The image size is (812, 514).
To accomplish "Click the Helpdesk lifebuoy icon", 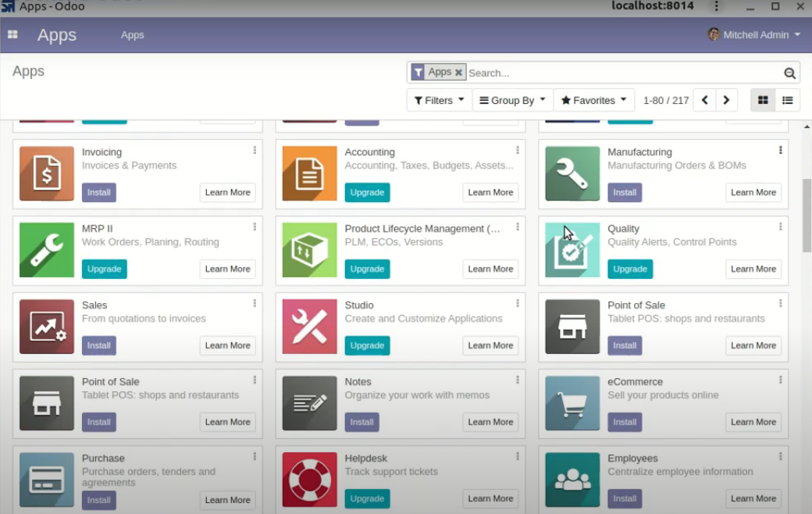I will tap(310, 480).
